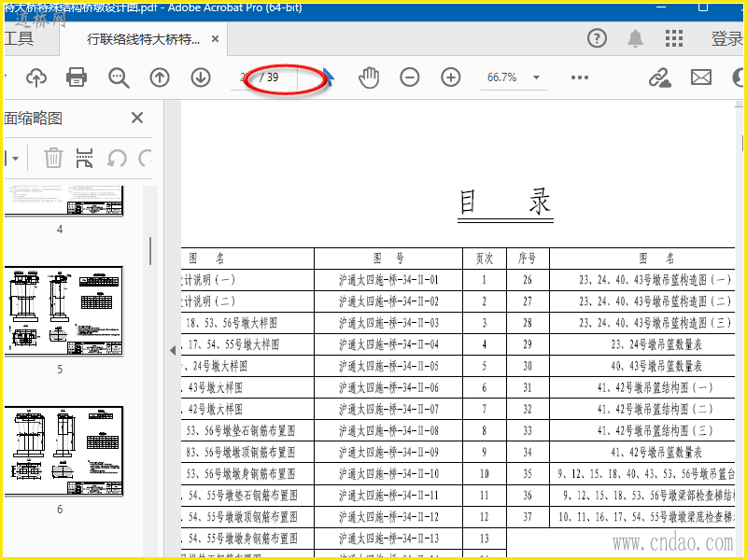Select page 6 thumbnail

(63, 451)
